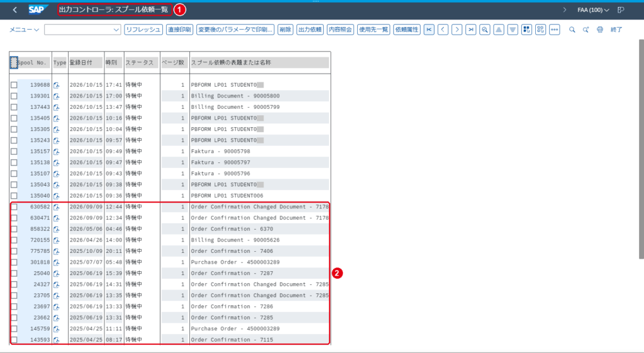Click the title 'Purchase Order - 4500003289' dated 2025/07/07
Viewport: 644px width, 353px height.
point(235,262)
